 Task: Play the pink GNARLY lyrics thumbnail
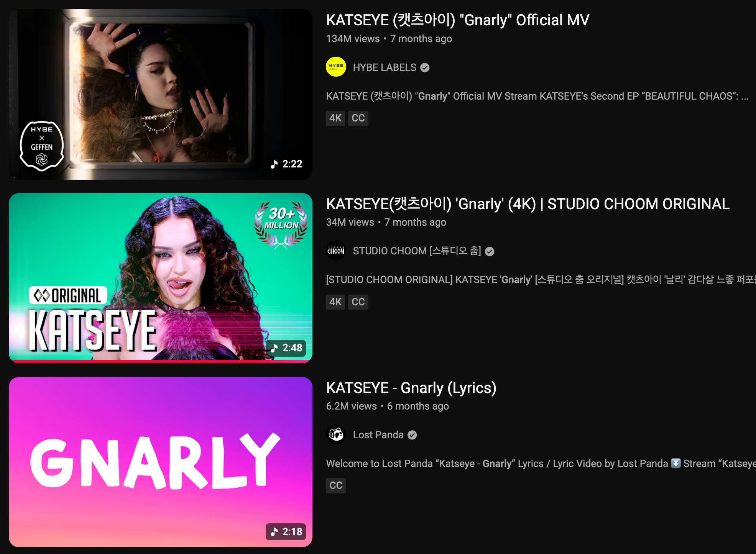click(x=161, y=462)
